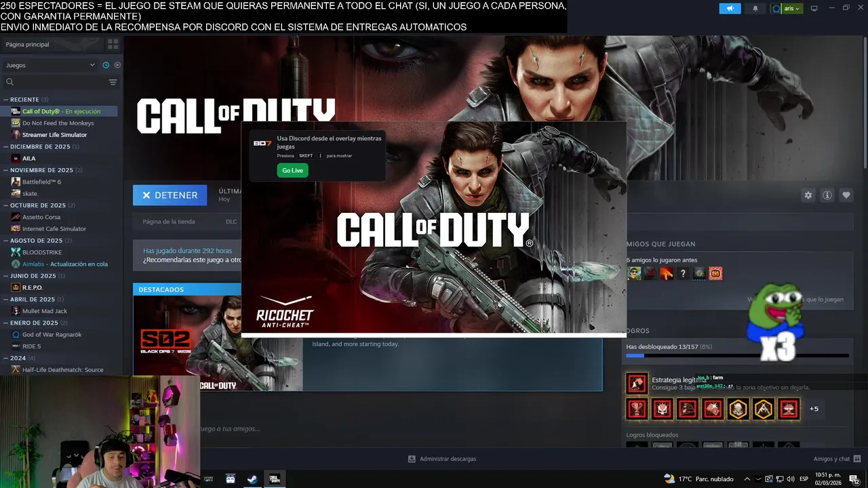This screenshot has width=868, height=488.
Task: Click the blue DETENER button
Action: coord(170,195)
